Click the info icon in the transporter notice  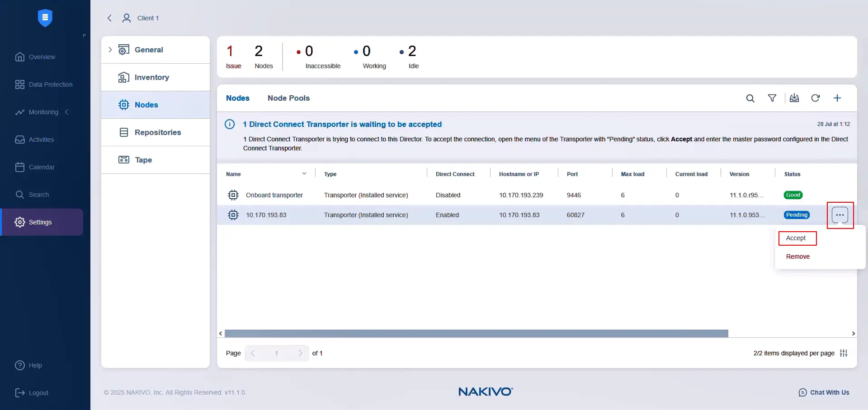pyautogui.click(x=230, y=124)
